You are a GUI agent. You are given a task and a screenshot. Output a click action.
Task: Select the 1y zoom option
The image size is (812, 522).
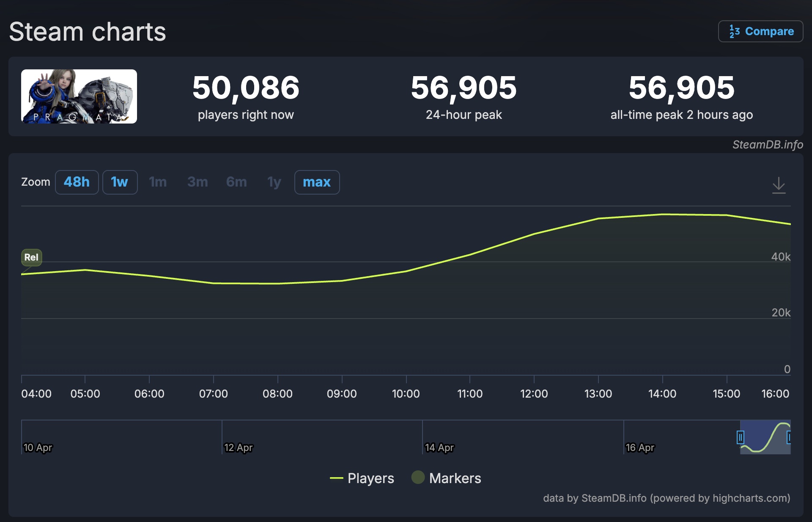[x=274, y=182]
